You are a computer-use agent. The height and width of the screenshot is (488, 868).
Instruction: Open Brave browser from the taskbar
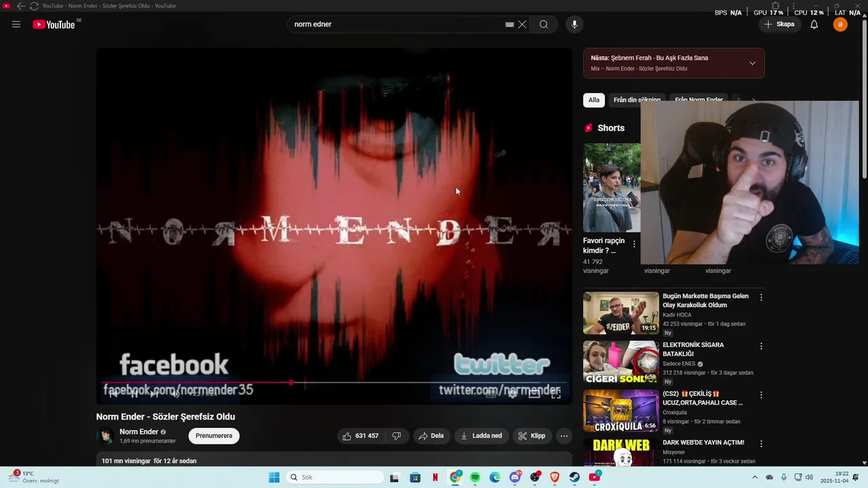[555, 477]
